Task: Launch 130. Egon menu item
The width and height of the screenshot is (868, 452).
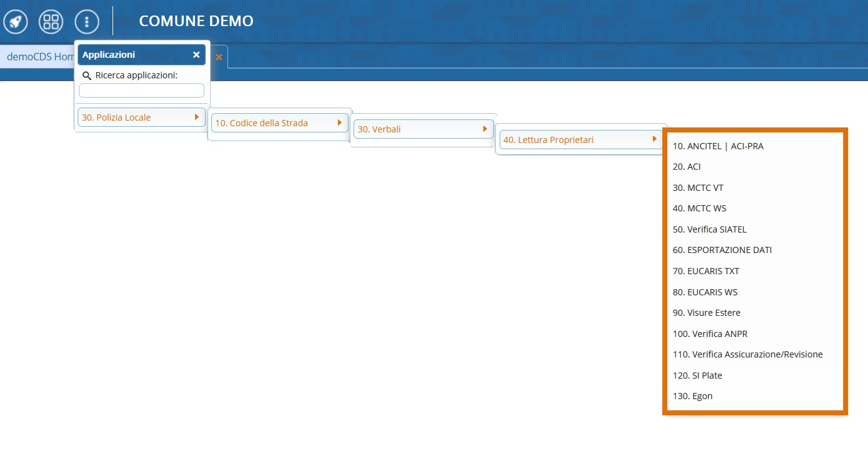Action: [x=693, y=396]
